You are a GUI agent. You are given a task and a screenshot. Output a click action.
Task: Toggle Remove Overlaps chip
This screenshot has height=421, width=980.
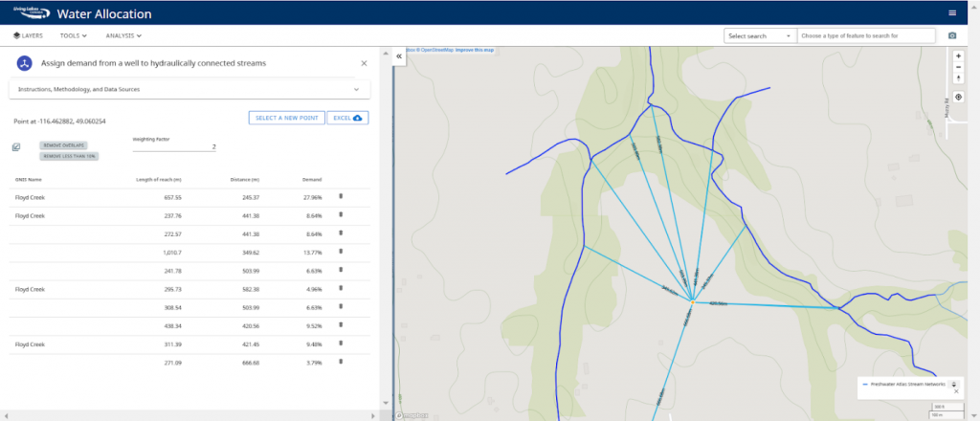63,144
